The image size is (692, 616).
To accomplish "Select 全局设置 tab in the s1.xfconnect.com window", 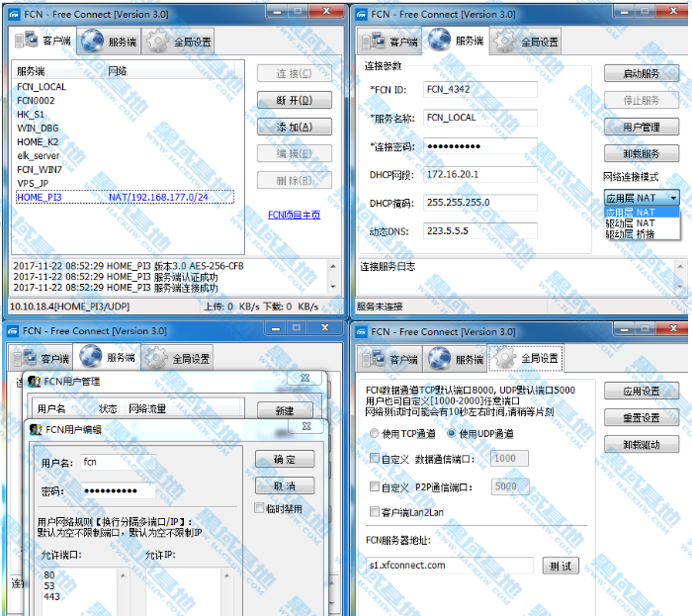I will 525,358.
